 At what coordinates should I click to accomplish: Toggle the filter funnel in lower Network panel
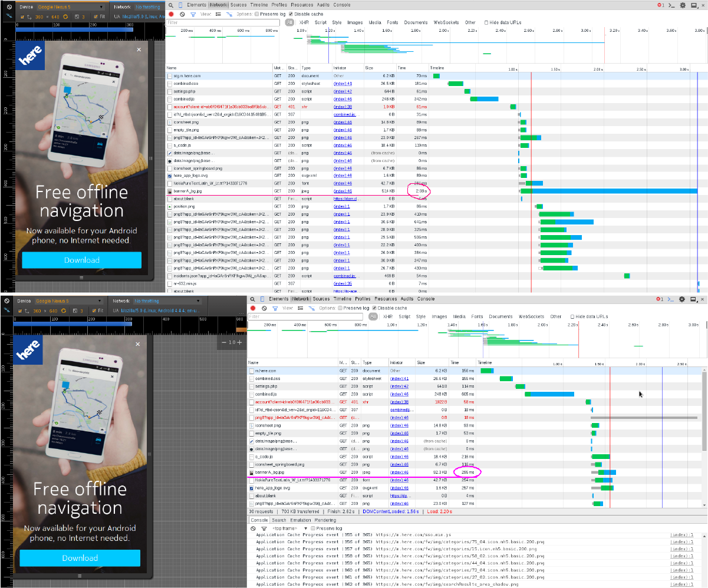[x=275, y=308]
